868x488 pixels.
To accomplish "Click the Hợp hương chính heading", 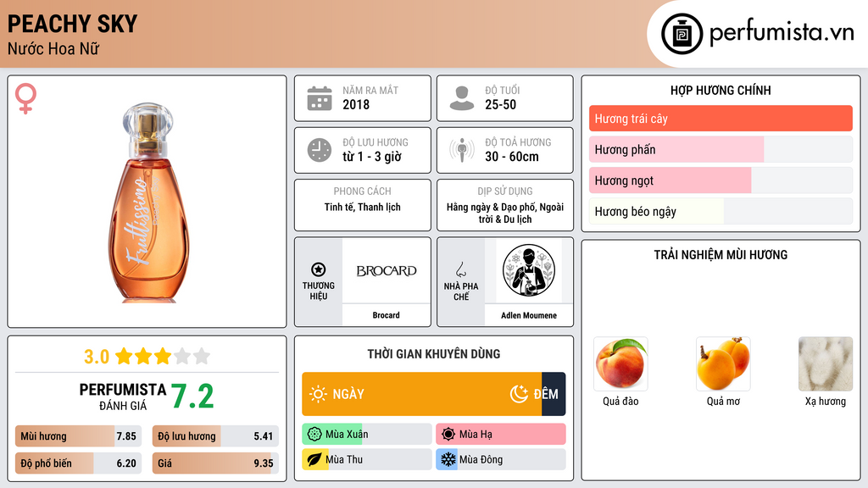I will tap(721, 90).
